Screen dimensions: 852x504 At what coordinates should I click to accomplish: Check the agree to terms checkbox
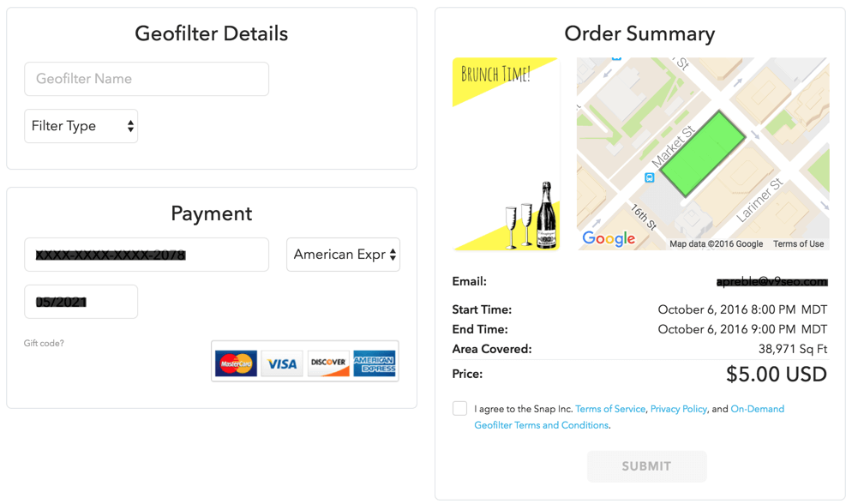pyautogui.click(x=460, y=409)
